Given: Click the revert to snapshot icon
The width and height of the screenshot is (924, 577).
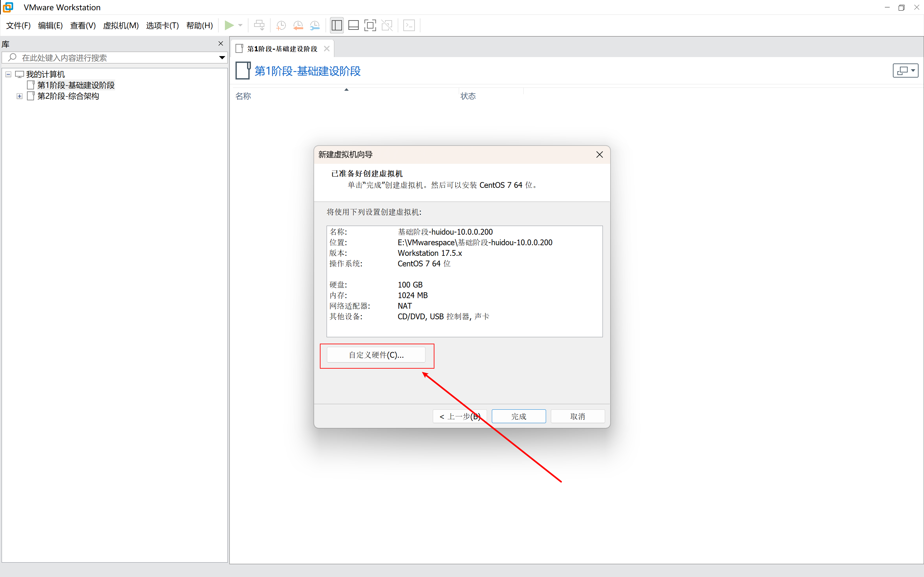Looking at the screenshot, I should [298, 26].
